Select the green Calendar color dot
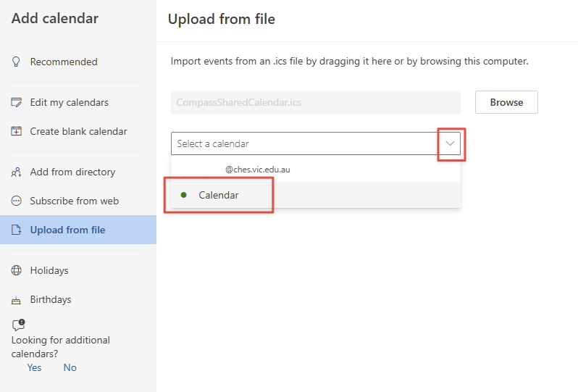578x392 pixels. pyautogui.click(x=183, y=195)
